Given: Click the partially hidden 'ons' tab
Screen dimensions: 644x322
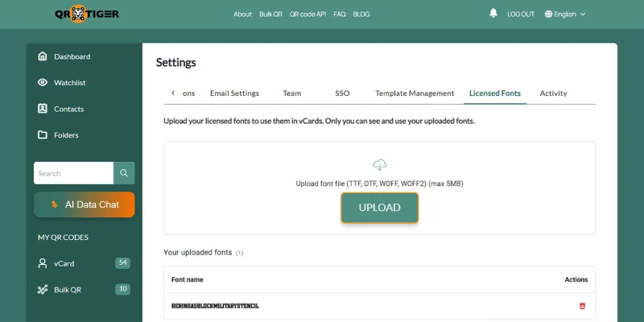Looking at the screenshot, I should point(189,93).
